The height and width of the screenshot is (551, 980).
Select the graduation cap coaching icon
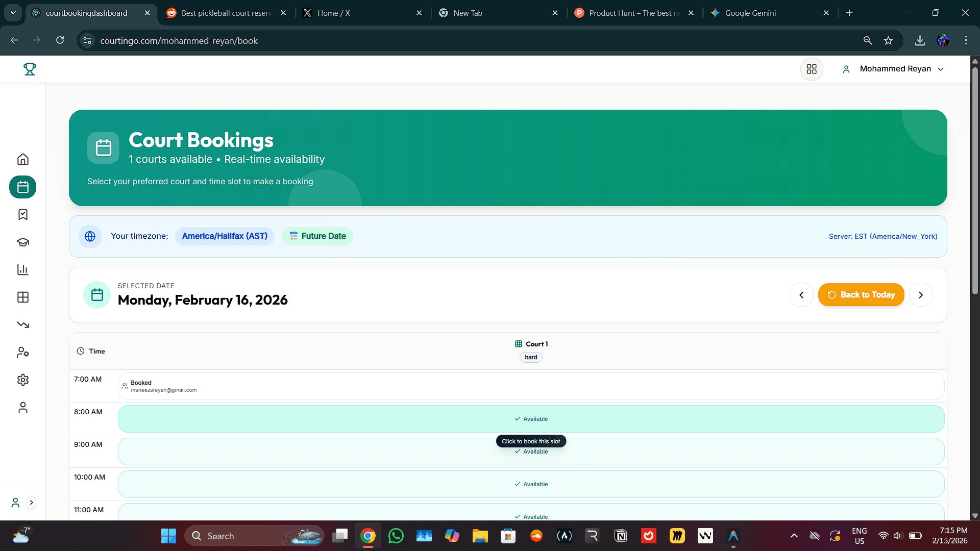coord(22,242)
